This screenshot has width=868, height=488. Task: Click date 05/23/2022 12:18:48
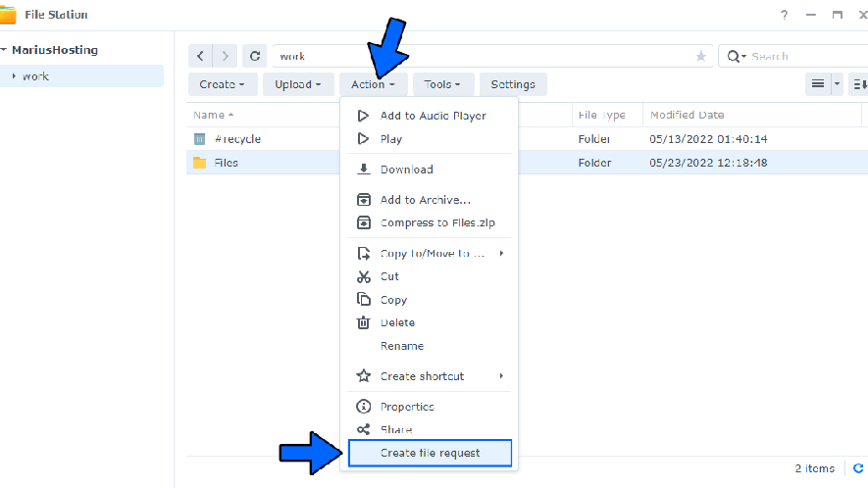tap(708, 163)
